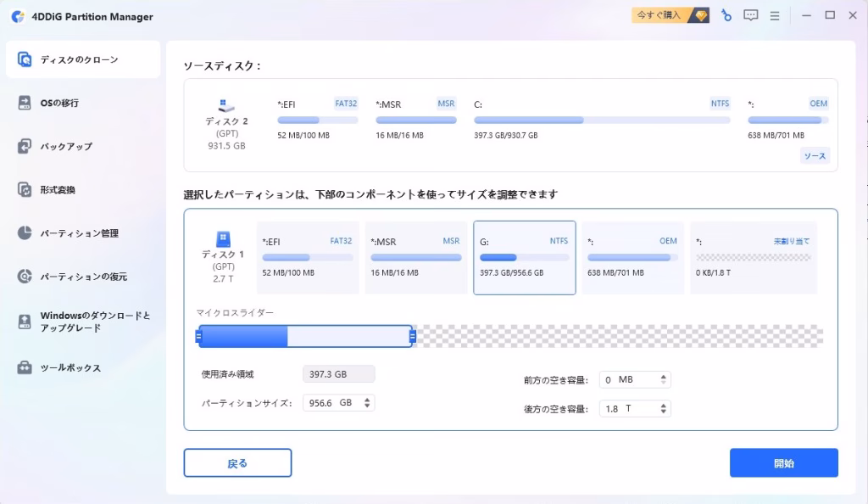Select target *:EFI FAT32 partition card

[x=308, y=258]
